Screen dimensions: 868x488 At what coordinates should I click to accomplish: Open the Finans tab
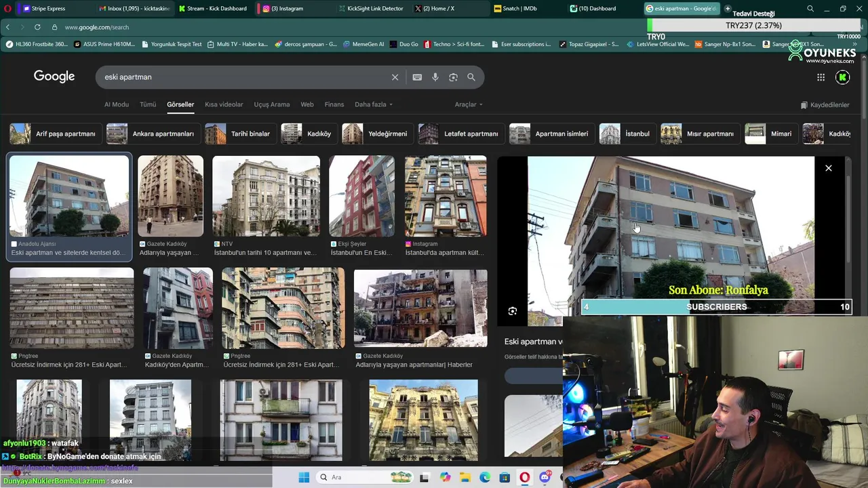[334, 104]
